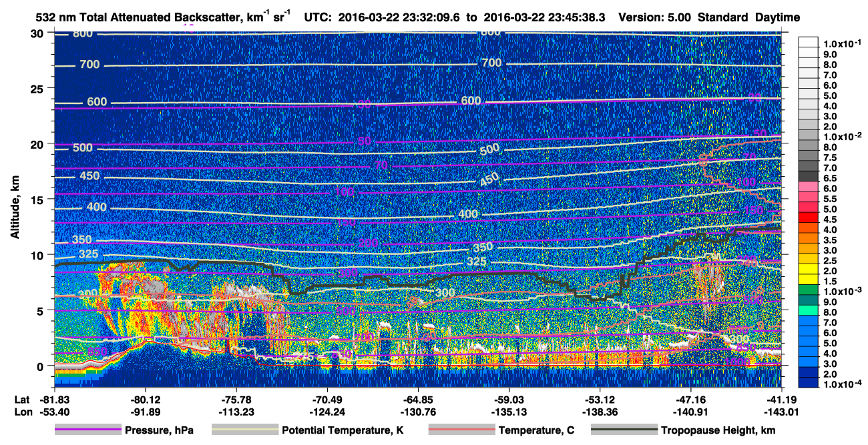
Task: Click the "Daytime" label in the title
Action: 777,17
